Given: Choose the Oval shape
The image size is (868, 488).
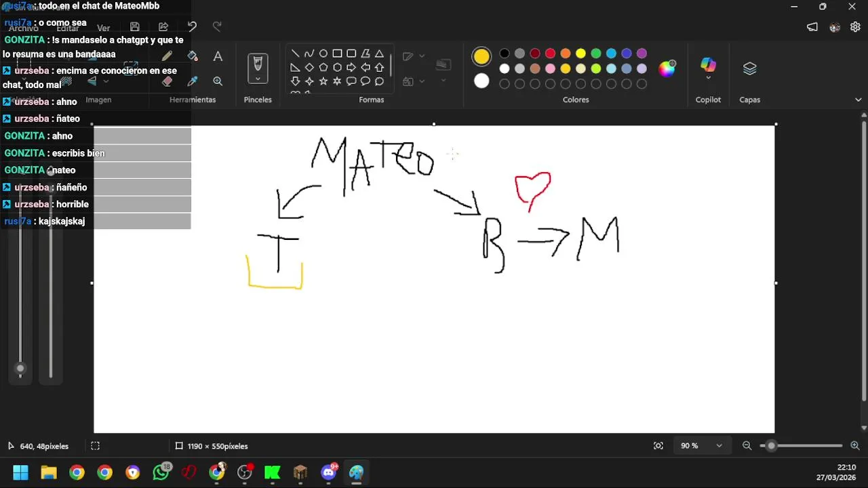Looking at the screenshot, I should pos(323,54).
